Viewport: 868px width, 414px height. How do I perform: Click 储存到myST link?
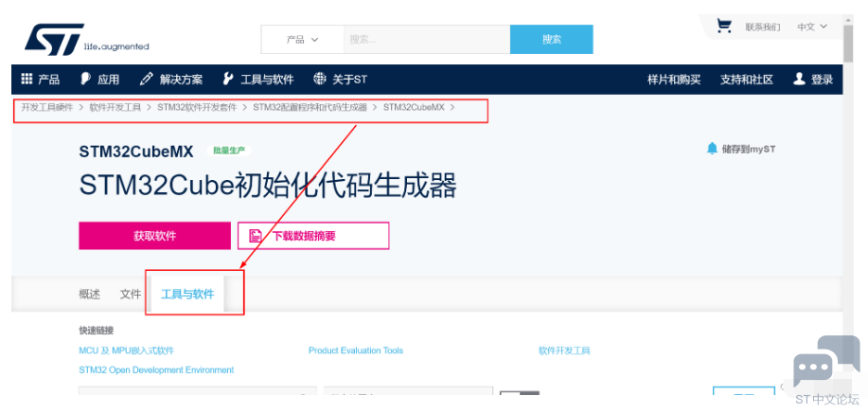[x=749, y=149]
